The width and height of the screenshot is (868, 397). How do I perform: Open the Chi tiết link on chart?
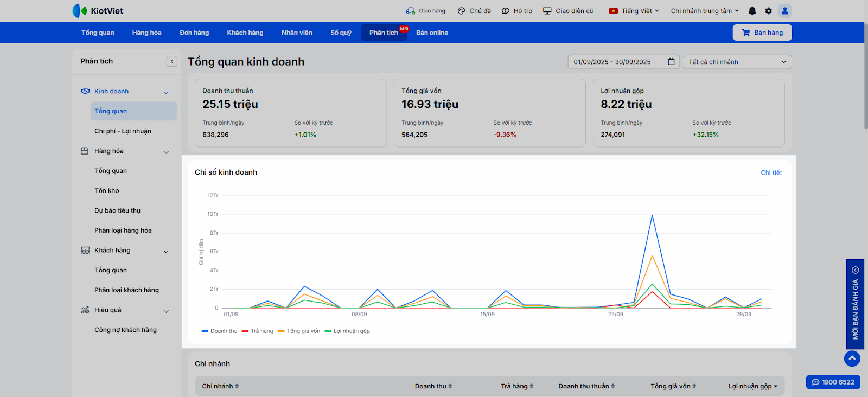(771, 172)
